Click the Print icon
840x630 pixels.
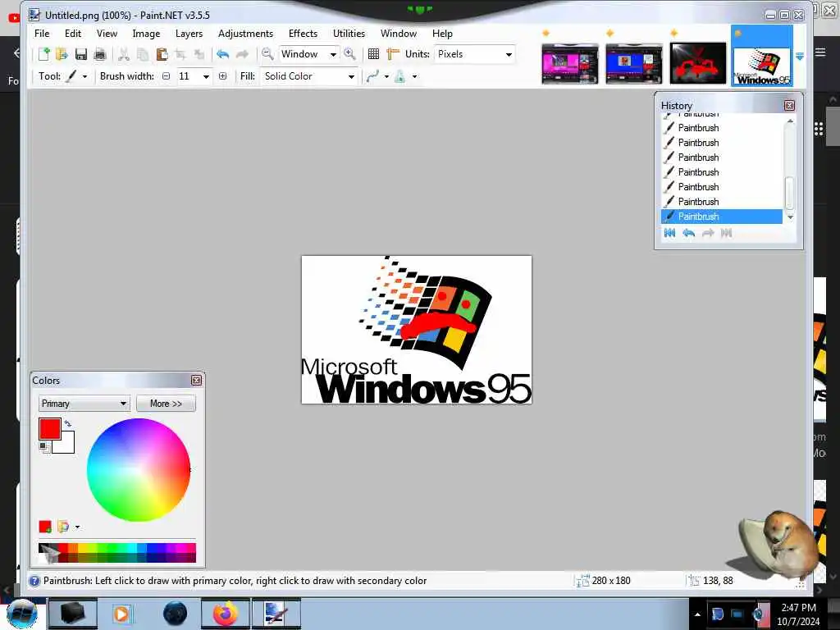tap(99, 53)
